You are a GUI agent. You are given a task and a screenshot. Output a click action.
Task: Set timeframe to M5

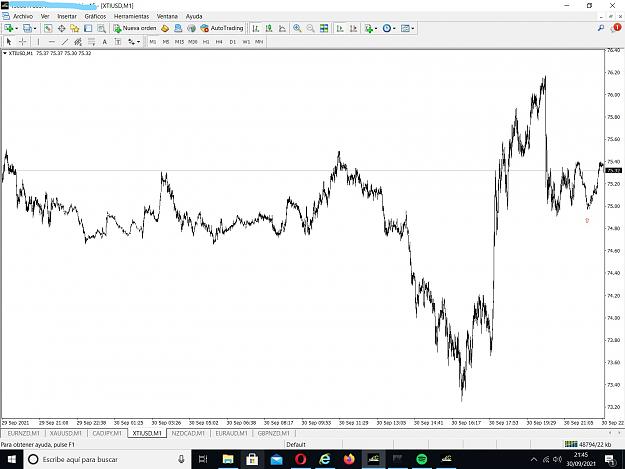166,42
